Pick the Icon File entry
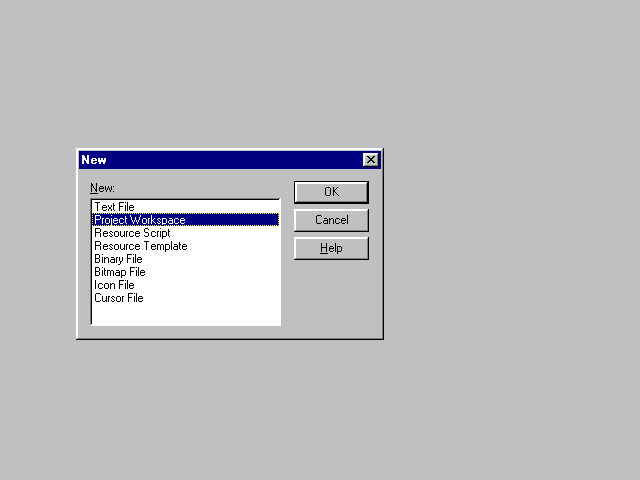The image size is (640, 480). [114, 285]
